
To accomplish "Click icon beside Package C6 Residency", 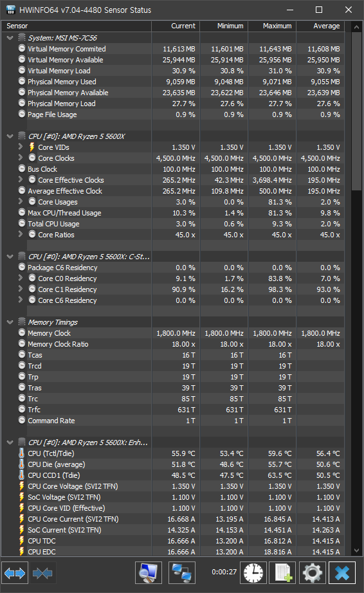I will (22, 267).
